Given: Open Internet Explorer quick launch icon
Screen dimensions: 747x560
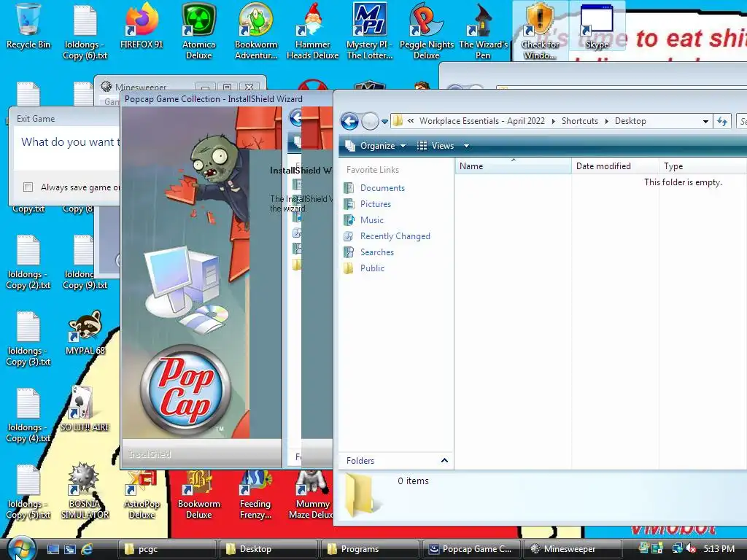Looking at the screenshot, I should [87, 549].
